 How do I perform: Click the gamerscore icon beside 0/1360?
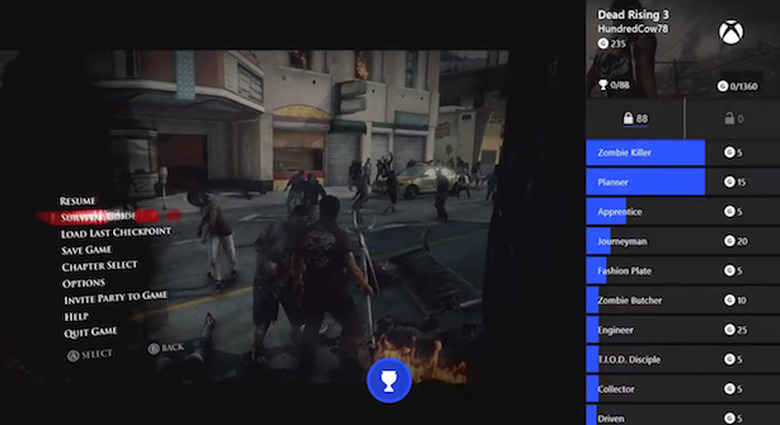(723, 86)
